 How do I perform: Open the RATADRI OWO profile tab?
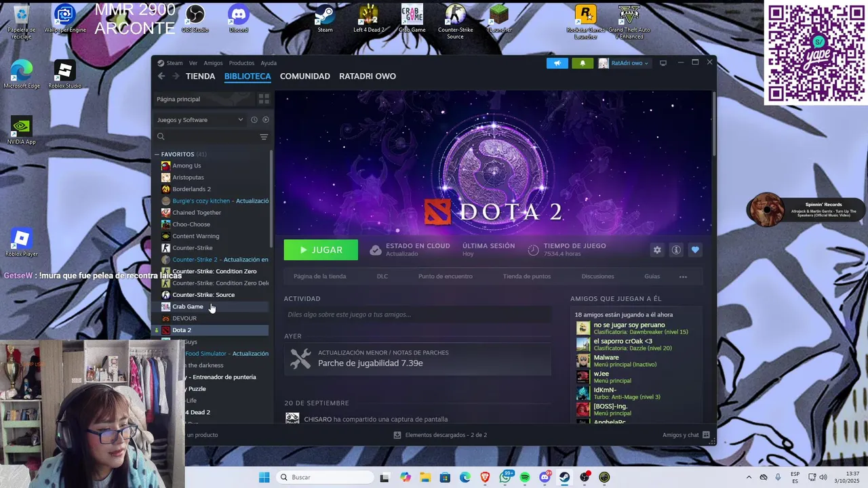pyautogui.click(x=368, y=76)
